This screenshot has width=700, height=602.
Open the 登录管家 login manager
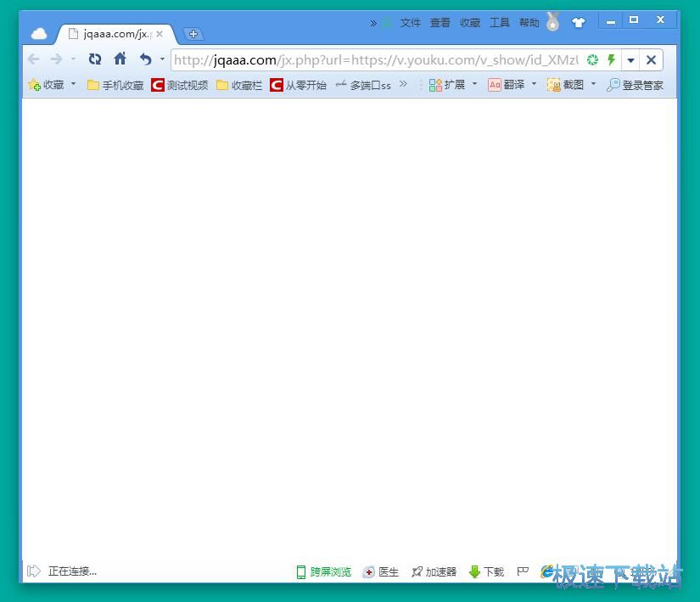(x=635, y=84)
